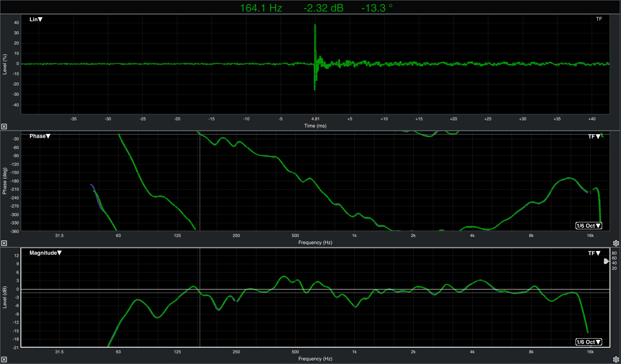The width and height of the screenshot is (621, 364).
Task: Click the 164.1 Hz frequency readout
Action: click(x=261, y=8)
